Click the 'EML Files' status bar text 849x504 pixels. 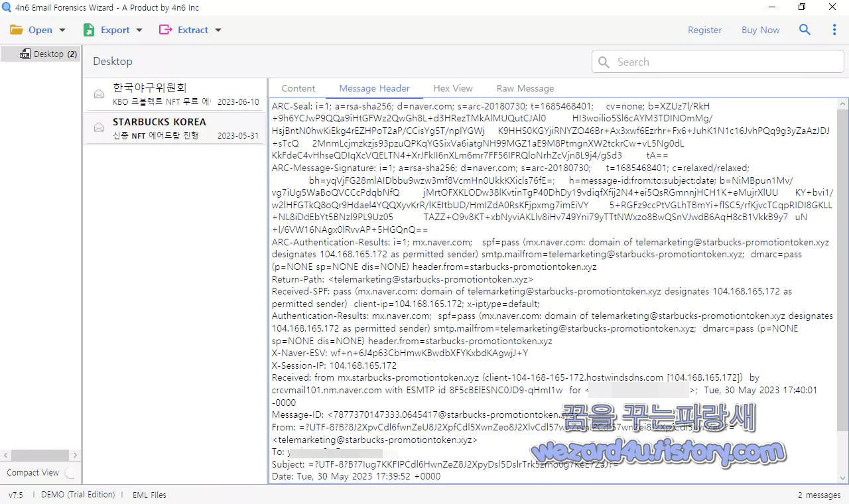click(149, 495)
